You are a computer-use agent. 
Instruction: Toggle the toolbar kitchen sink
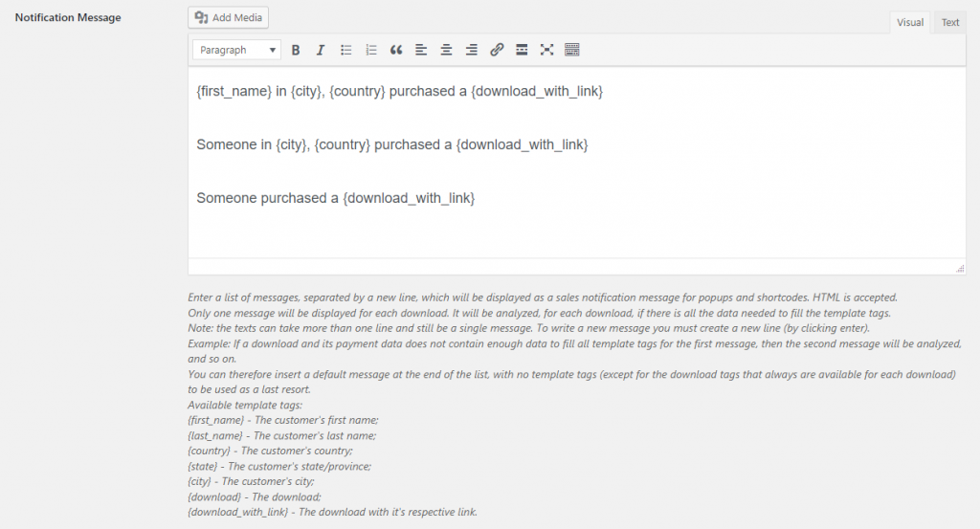tap(572, 50)
